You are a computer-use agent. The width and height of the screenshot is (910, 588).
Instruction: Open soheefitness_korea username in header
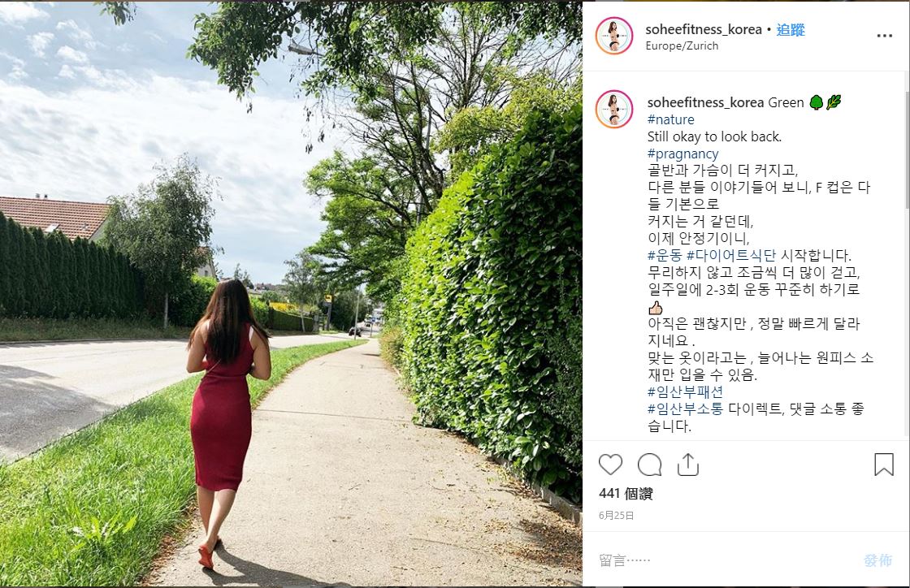coord(704,29)
